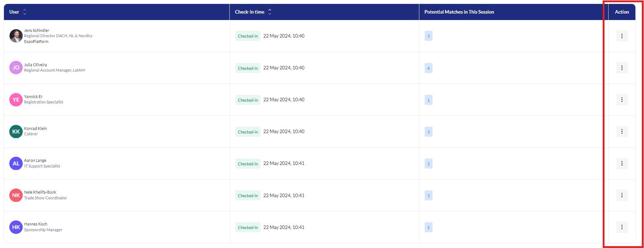
Task: Open action menu for Jens Schindler
Action: (622, 36)
